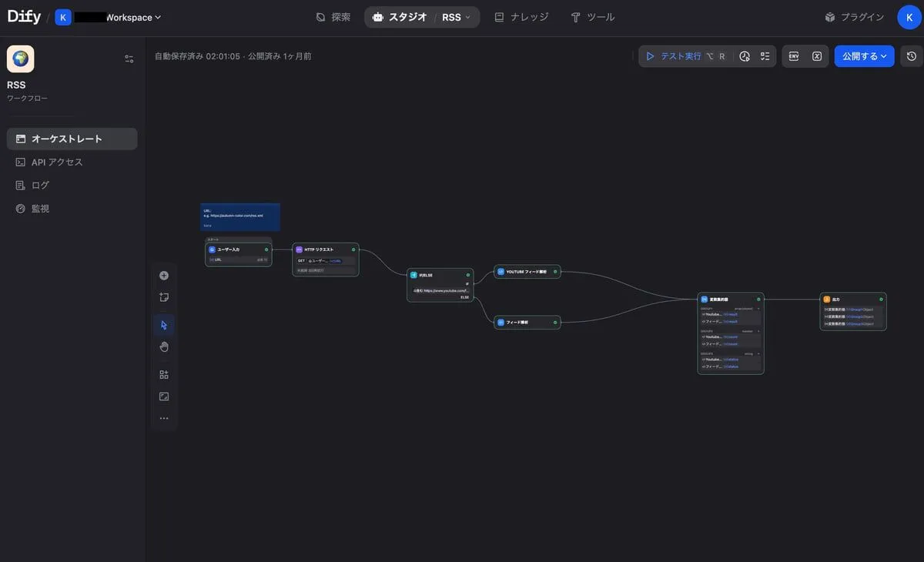Click the add node plus icon
Image resolution: width=924 pixels, height=562 pixels.
164,276
